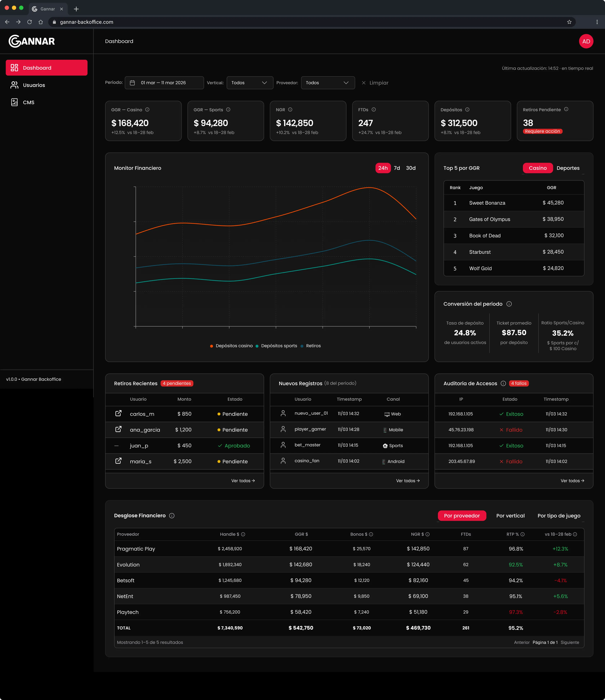Viewport: 605px width, 700px height.
Task: Open the CMS sidebar item
Action: (47, 102)
